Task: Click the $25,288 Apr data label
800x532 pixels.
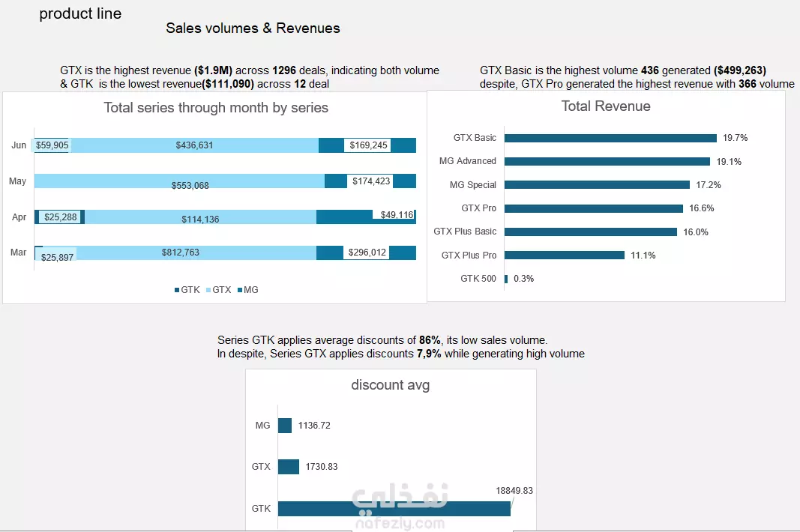Action: tap(61, 217)
